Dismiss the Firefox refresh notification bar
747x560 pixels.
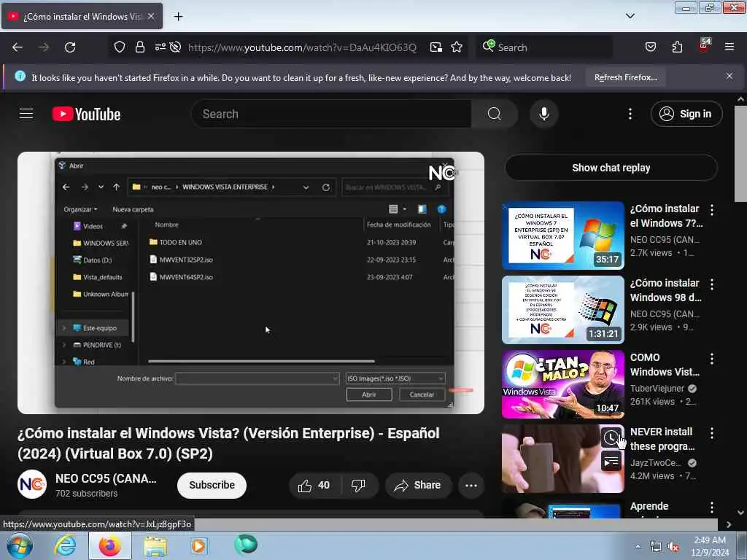(x=729, y=76)
